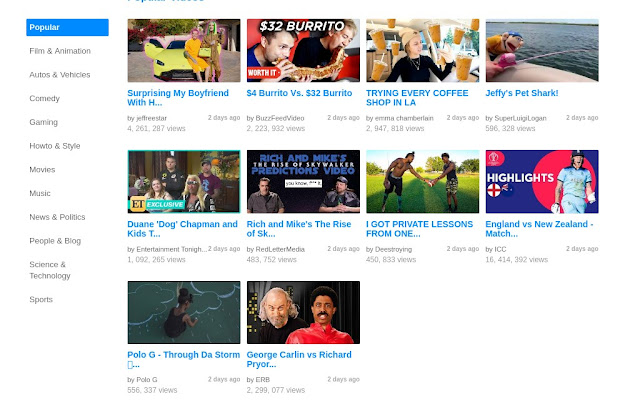This screenshot has height=404, width=640.
Task: Open the football field lessons thumbnail
Action: (x=422, y=182)
